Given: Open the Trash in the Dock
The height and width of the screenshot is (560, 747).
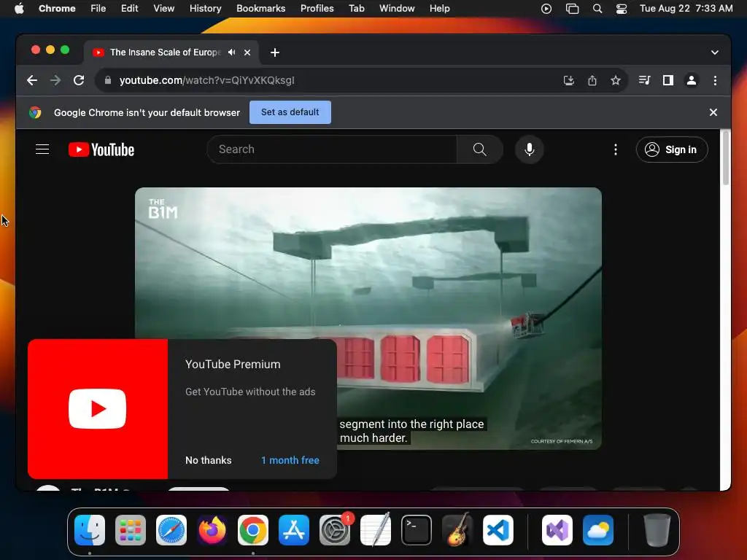Looking at the screenshot, I should click(657, 530).
